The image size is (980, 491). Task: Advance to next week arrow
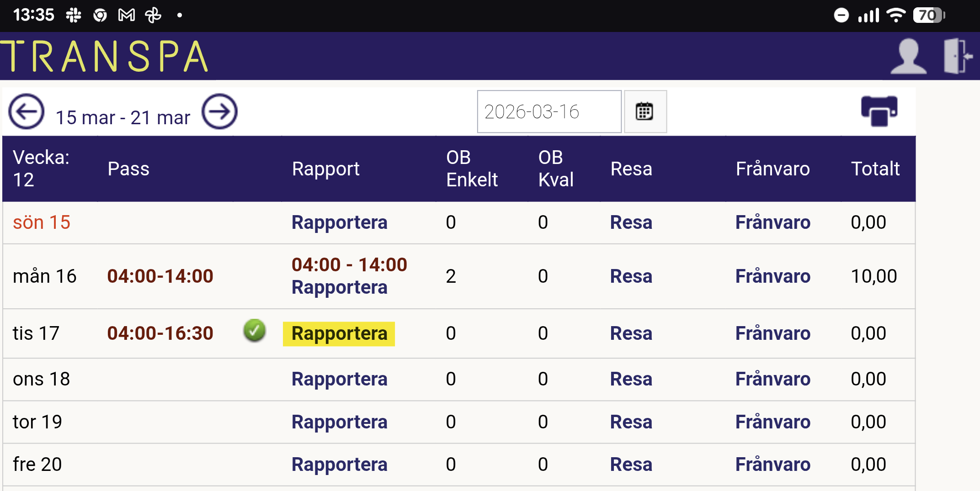219,112
